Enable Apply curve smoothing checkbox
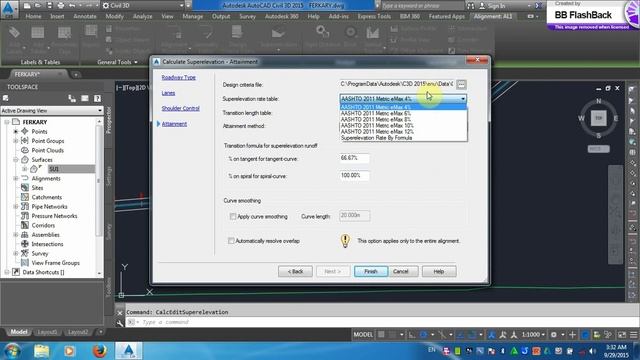Viewport: 640px width, 360px height. 233,216
